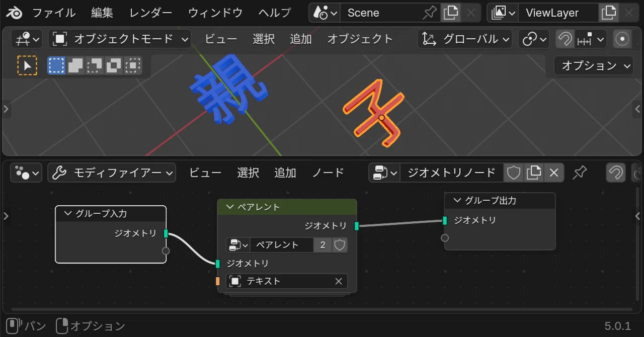The height and width of the screenshot is (337, 644).
Task: Open the viewport 追加 menu
Action: pos(301,39)
